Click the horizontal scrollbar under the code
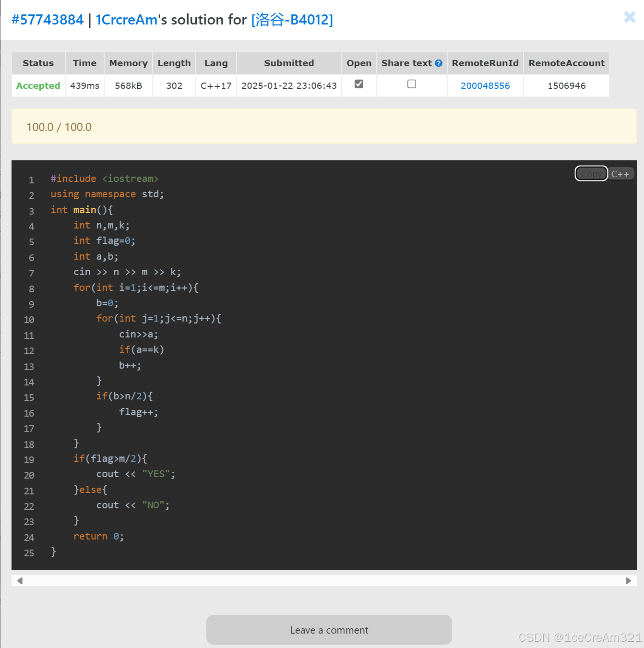The height and width of the screenshot is (648, 644). click(x=324, y=581)
